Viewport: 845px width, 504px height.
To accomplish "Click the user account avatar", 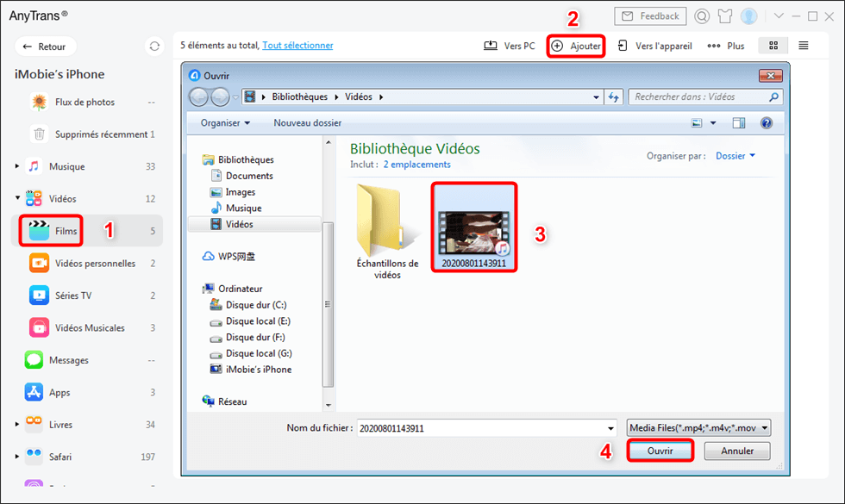I will pos(748,16).
